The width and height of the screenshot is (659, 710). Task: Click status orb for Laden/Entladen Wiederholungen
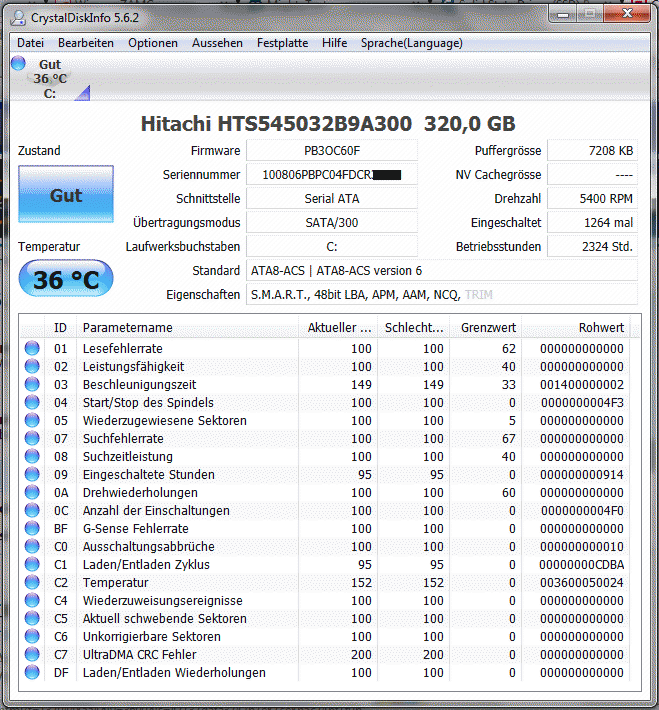tap(32, 672)
